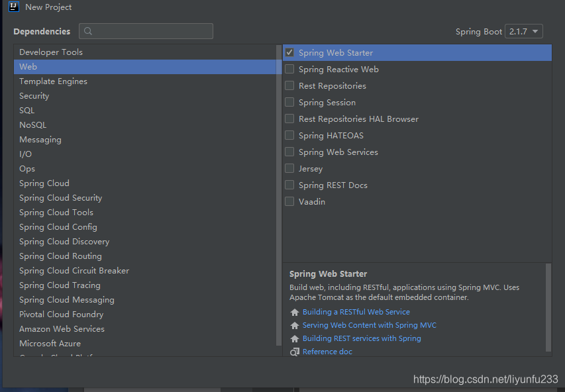Open Building REST services with Spring link

[362, 338]
